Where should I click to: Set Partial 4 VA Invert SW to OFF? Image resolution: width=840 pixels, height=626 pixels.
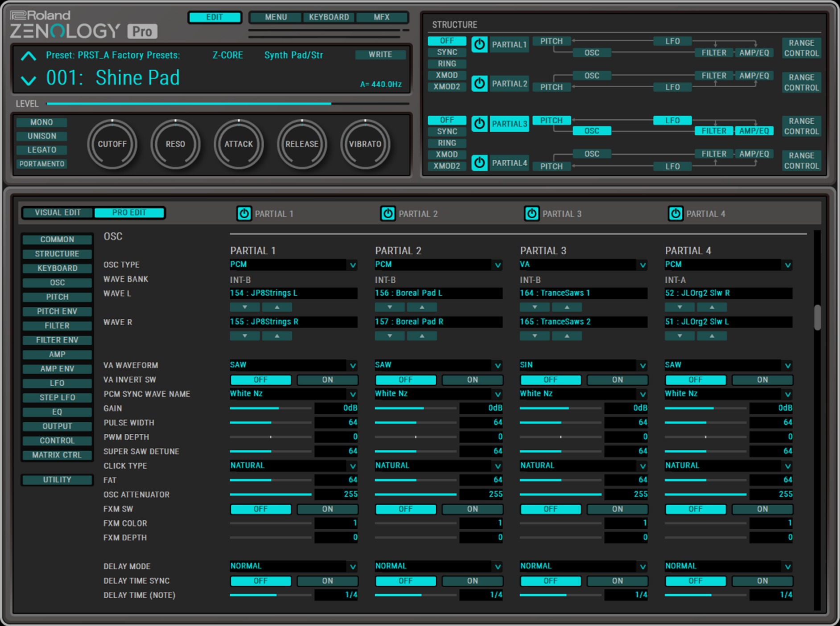695,380
